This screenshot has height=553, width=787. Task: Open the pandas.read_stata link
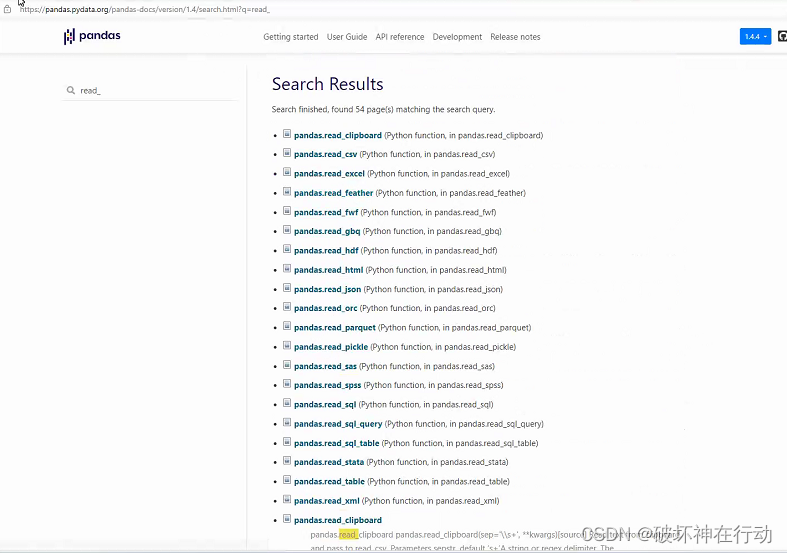[x=329, y=462]
